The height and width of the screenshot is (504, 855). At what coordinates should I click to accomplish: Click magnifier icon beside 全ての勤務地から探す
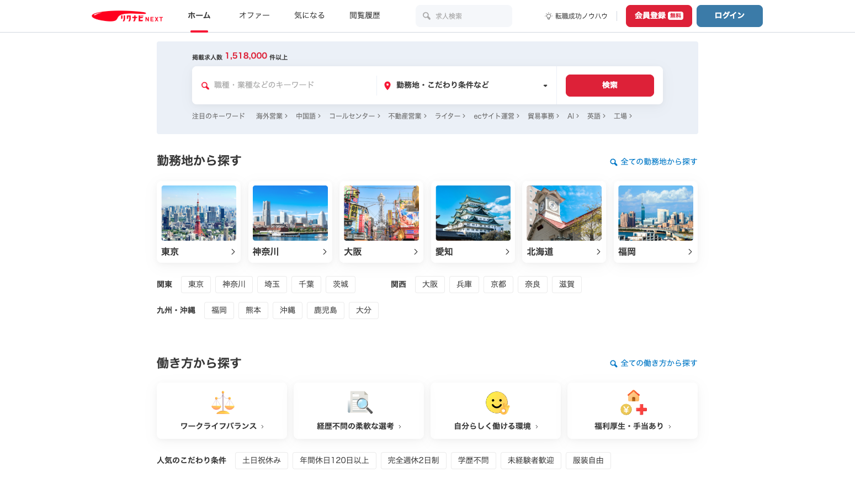613,162
